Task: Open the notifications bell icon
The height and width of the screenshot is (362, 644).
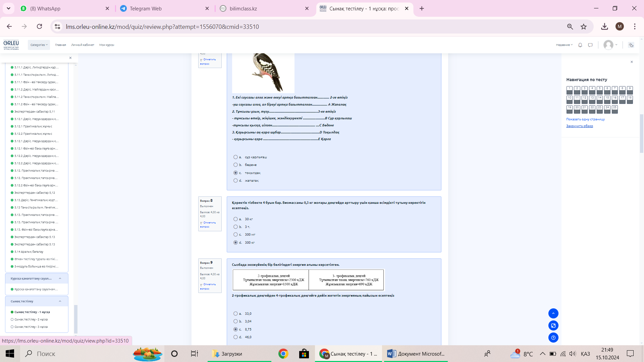Action: (x=580, y=45)
